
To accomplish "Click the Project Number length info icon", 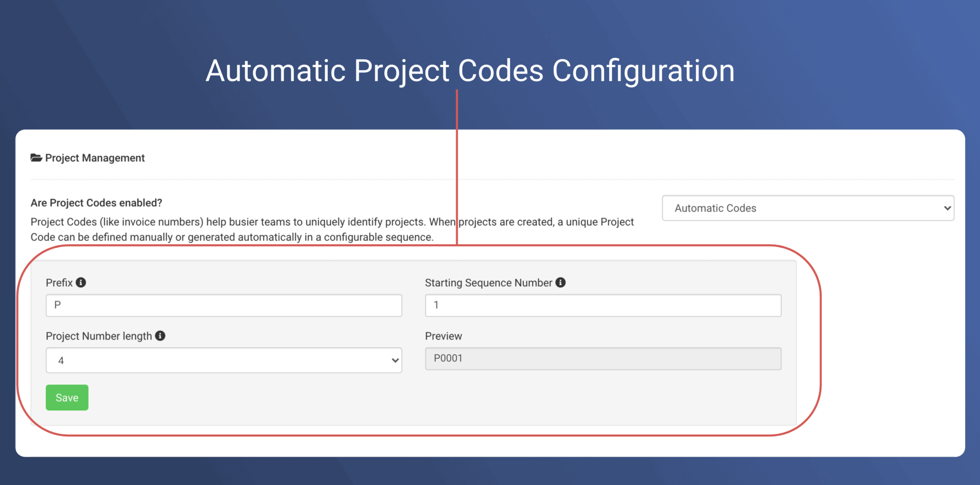I will [x=161, y=336].
